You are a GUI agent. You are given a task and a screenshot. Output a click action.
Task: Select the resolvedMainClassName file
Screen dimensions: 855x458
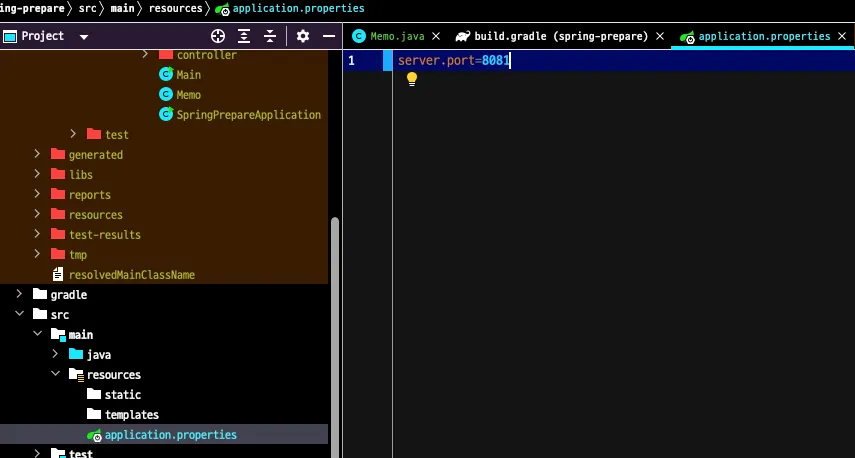click(131, 275)
